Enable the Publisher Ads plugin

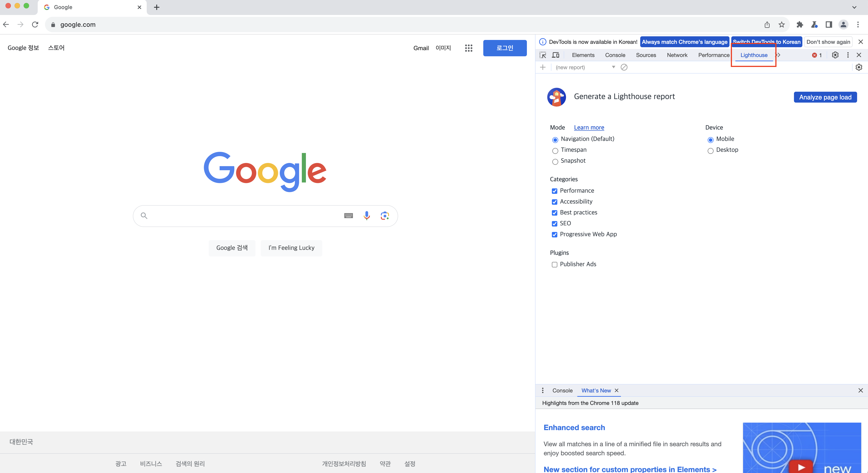[555, 265]
